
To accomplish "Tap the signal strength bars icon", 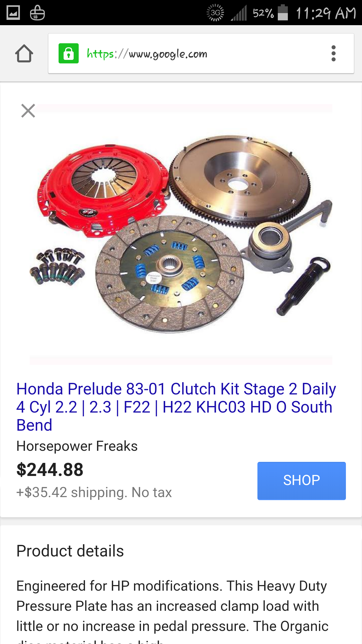I will coord(239,13).
